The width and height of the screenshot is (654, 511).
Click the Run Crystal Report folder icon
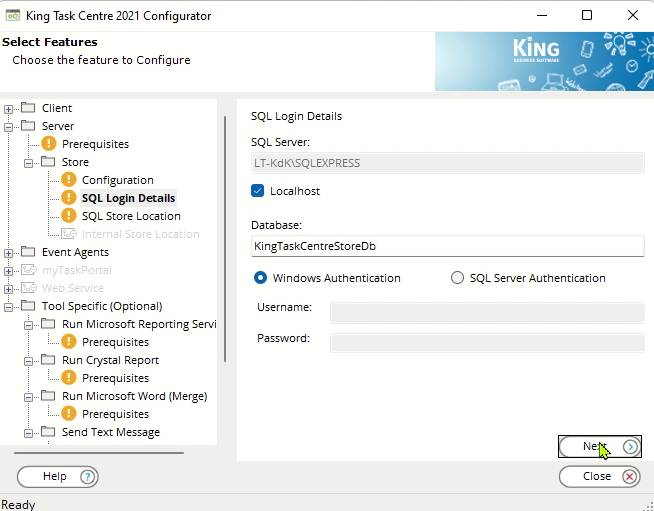point(48,360)
